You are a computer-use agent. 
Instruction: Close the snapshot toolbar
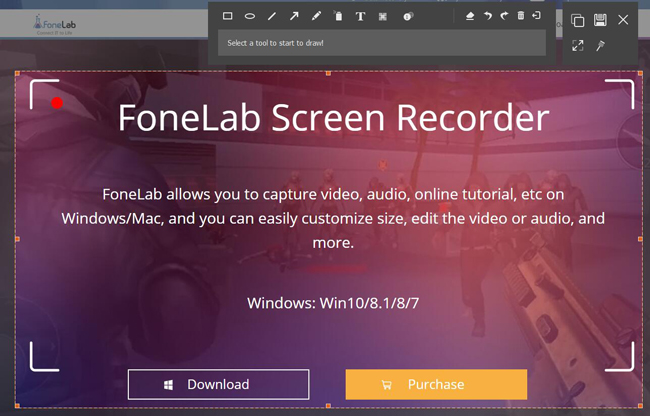point(623,20)
